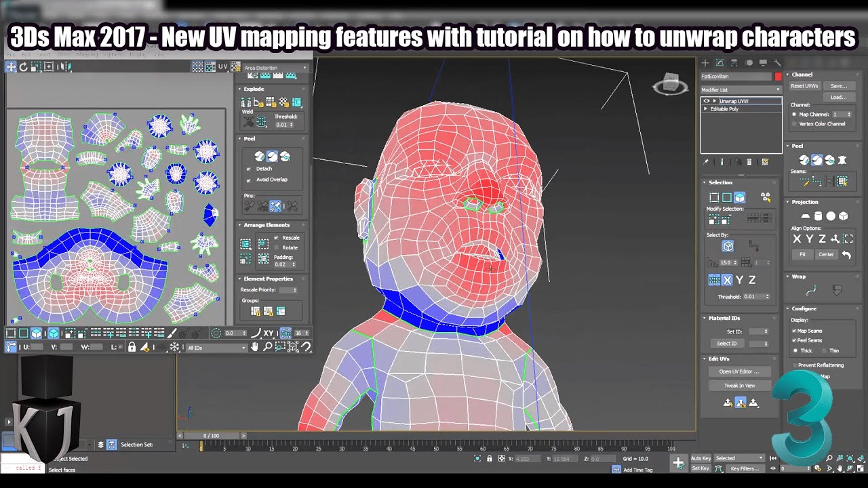Click the Reset Peel icon in editor Peel rollout

(285, 157)
